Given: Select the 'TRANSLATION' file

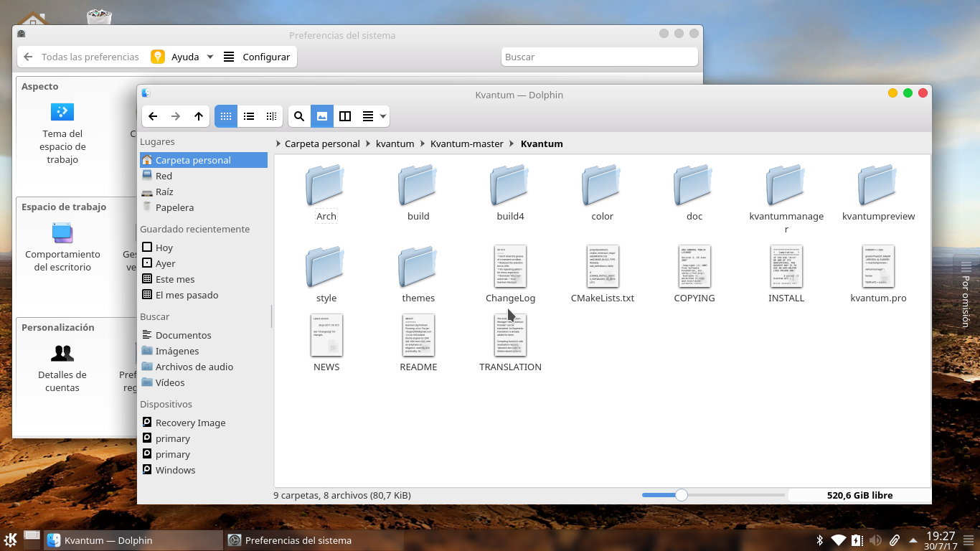Looking at the screenshot, I should (510, 343).
